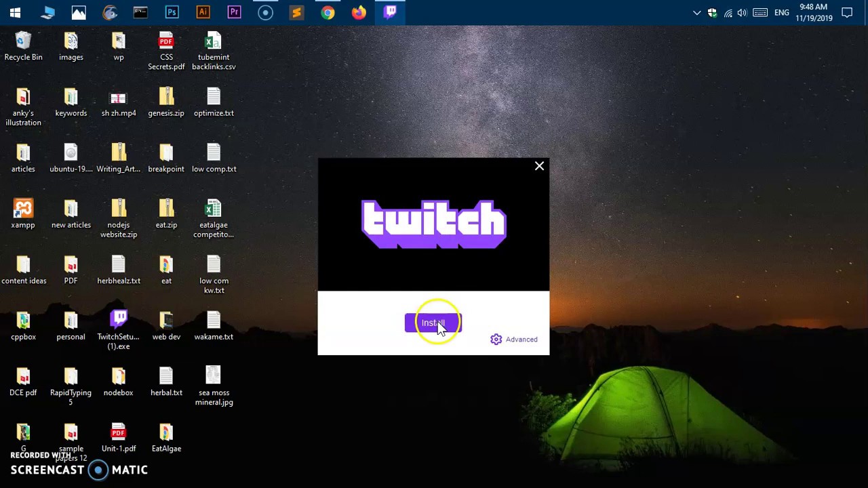
Task: Select eatalgae competito spreadsheet
Action: click(214, 219)
